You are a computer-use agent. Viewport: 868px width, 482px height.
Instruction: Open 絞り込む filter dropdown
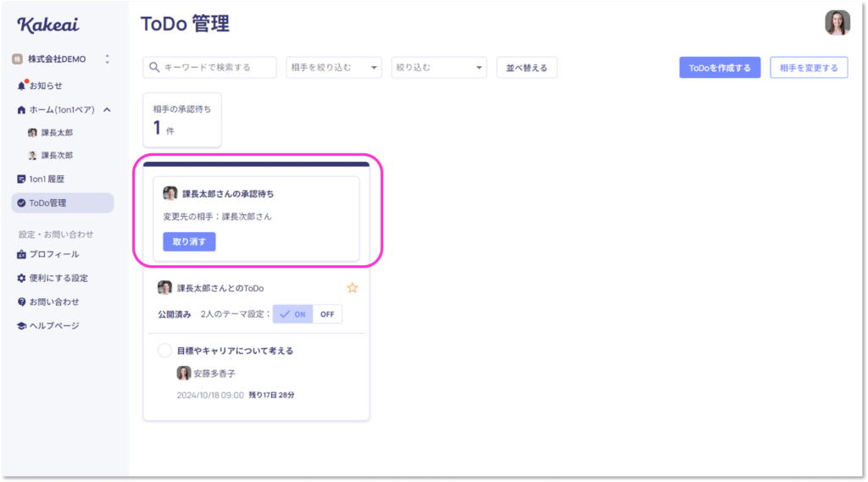pyautogui.click(x=439, y=68)
